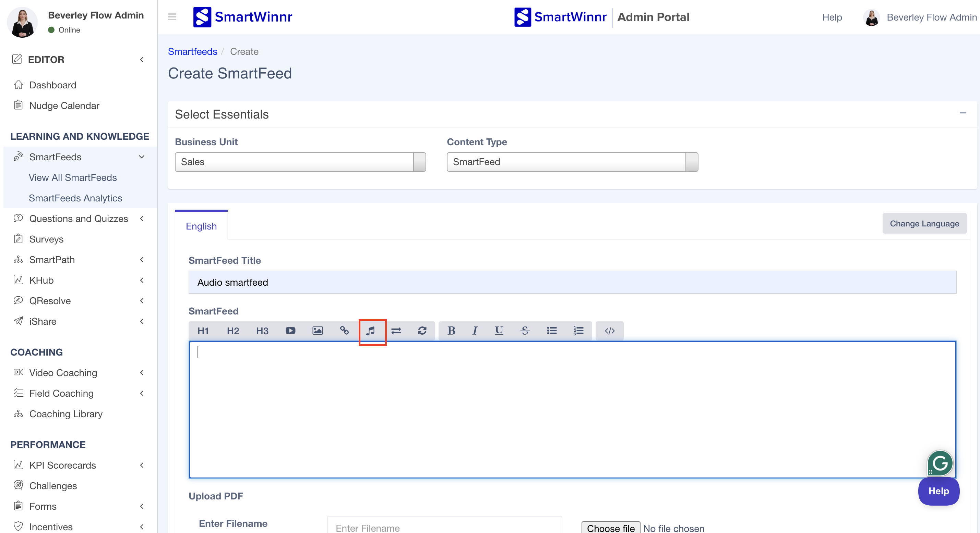
Task: Apply H1 heading style
Action: click(203, 331)
